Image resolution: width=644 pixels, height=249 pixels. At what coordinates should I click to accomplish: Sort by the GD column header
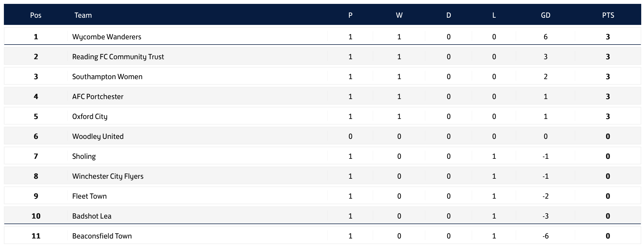click(x=545, y=15)
